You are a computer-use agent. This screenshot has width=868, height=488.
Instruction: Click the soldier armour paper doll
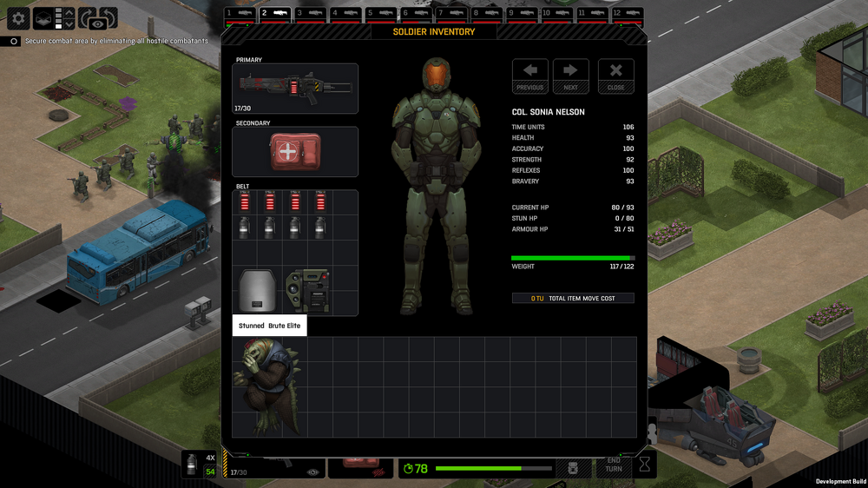[436, 187]
